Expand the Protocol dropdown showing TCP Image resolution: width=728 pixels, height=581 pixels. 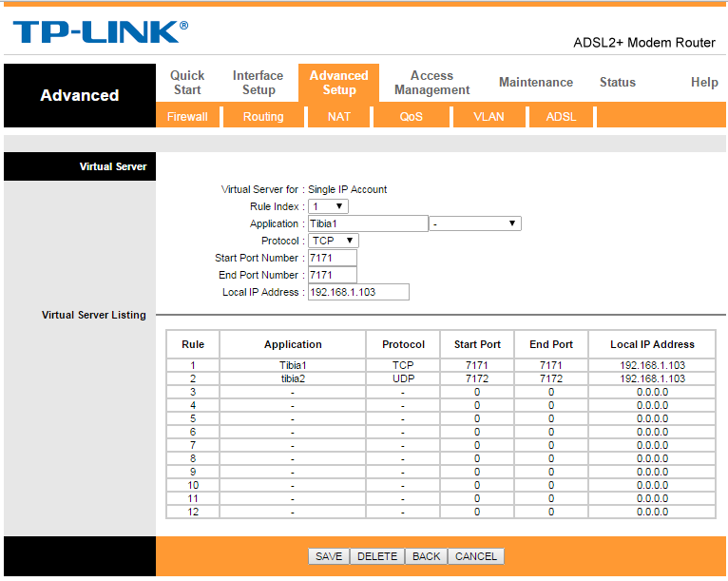[x=334, y=241]
